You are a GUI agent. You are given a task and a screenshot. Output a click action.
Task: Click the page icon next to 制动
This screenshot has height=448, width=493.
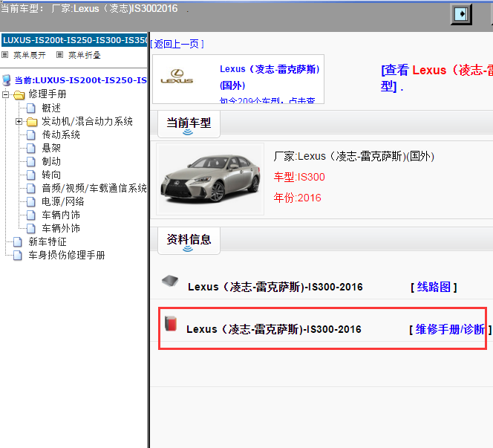(31, 162)
